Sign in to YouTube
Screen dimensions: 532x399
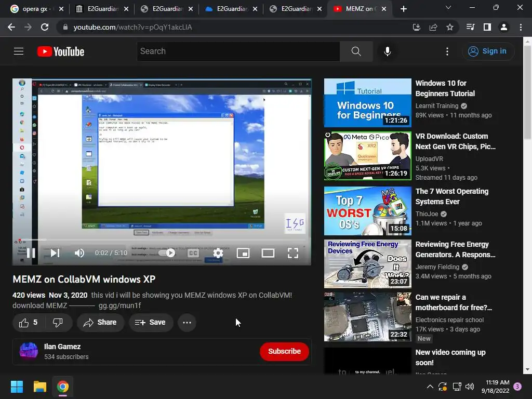[487, 51]
